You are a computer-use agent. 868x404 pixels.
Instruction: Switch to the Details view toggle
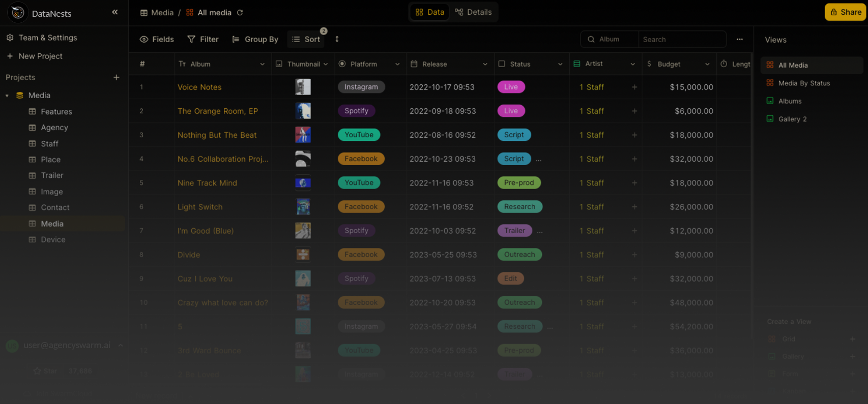[473, 12]
